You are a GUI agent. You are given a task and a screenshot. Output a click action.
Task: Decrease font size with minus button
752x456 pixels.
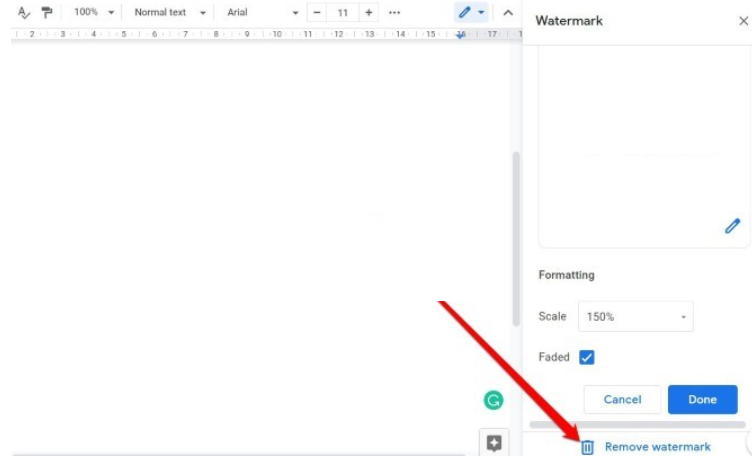pos(317,13)
